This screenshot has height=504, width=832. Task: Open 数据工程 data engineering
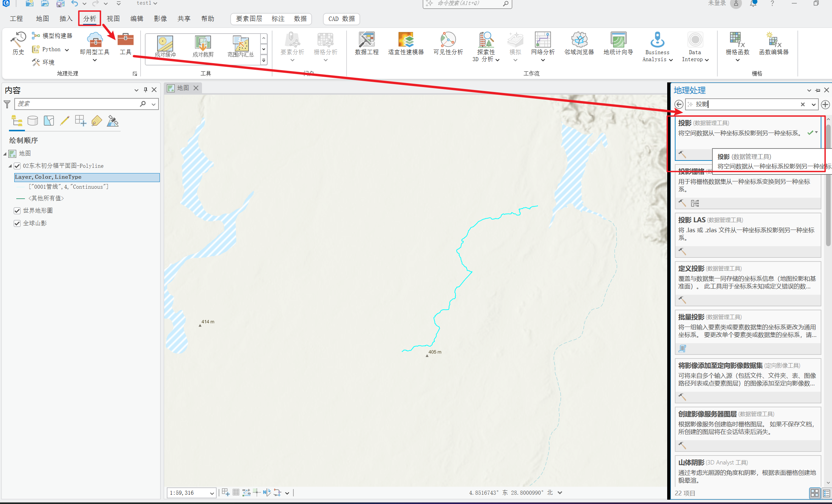(x=366, y=43)
